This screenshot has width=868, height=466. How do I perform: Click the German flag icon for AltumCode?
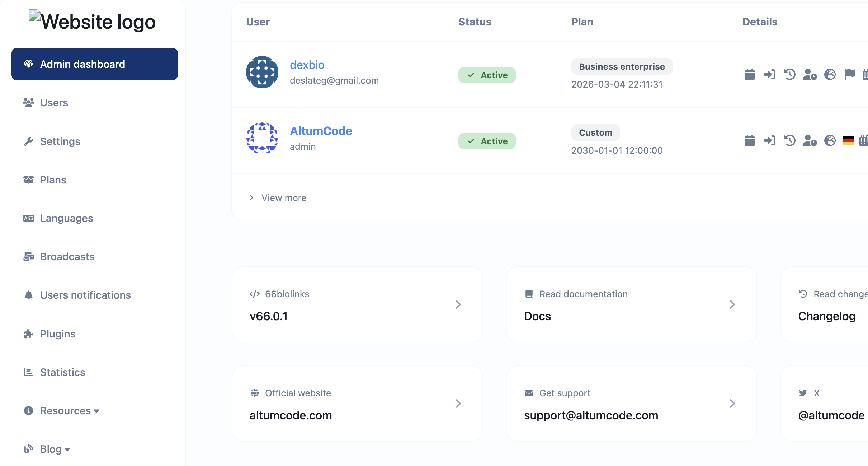tap(848, 140)
